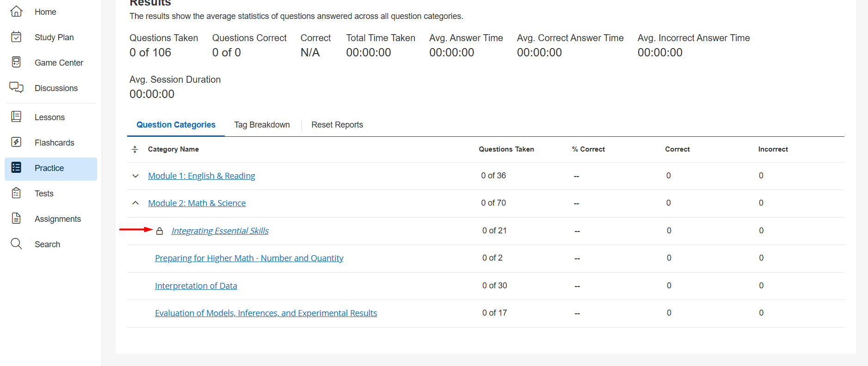Click the lock icon beside Integrating Essential Skills
The width and height of the screenshot is (868, 366).
click(160, 231)
